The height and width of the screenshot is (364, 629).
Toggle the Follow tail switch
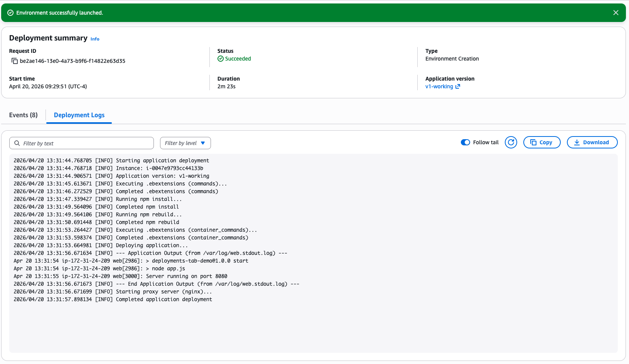click(x=465, y=142)
